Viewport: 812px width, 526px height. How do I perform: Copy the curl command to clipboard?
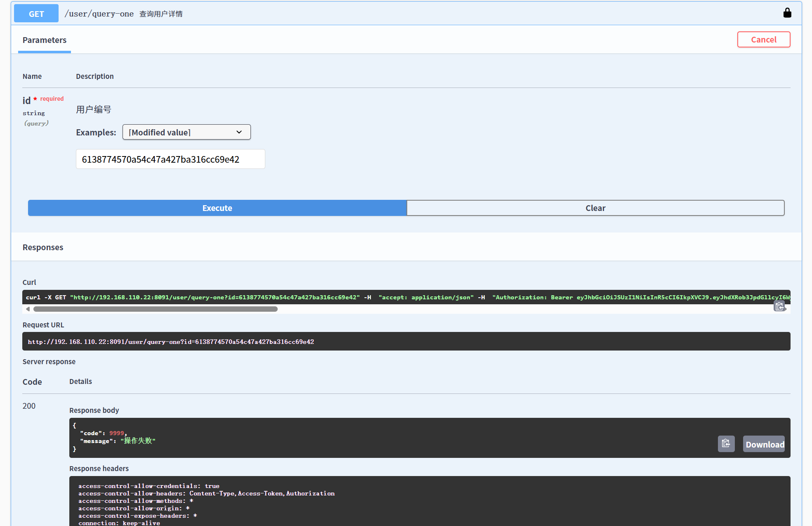tap(779, 306)
